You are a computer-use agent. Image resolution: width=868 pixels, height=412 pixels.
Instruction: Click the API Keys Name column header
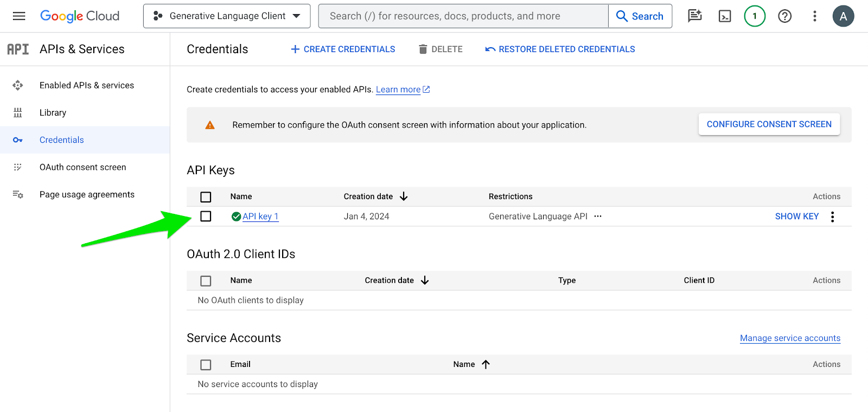[x=241, y=197]
